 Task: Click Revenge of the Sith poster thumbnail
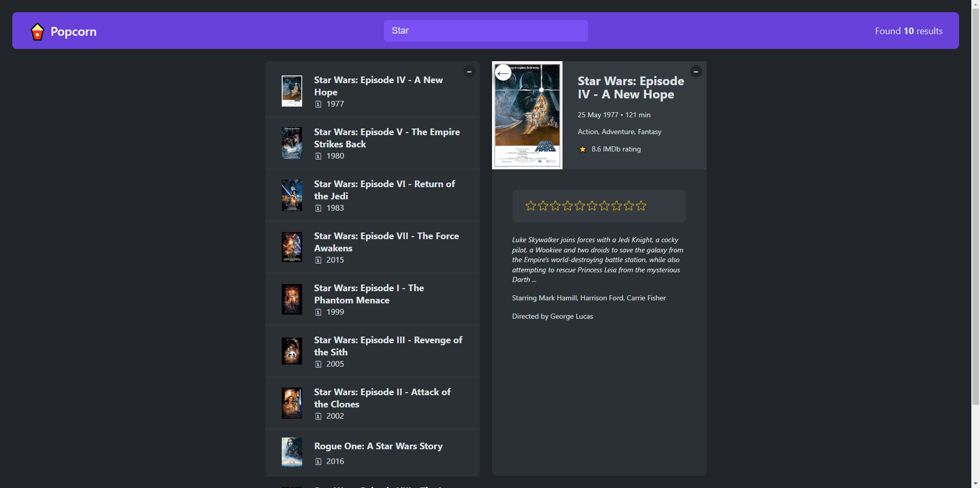pos(292,351)
